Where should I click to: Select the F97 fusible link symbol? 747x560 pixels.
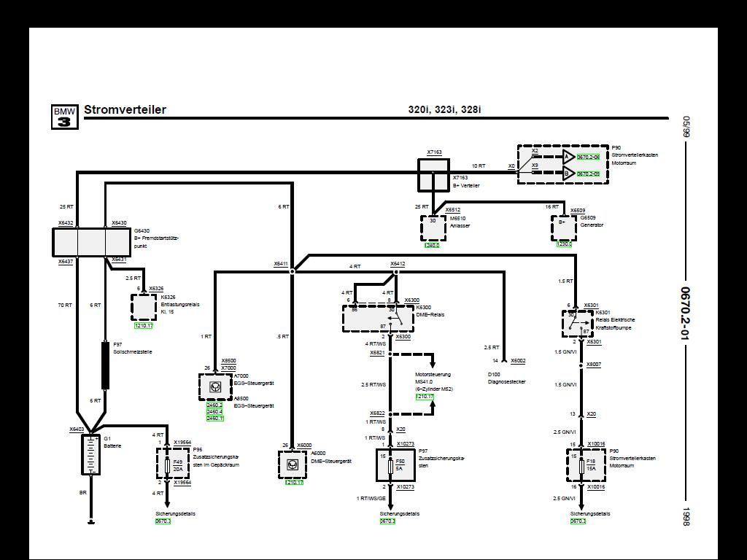click(105, 365)
